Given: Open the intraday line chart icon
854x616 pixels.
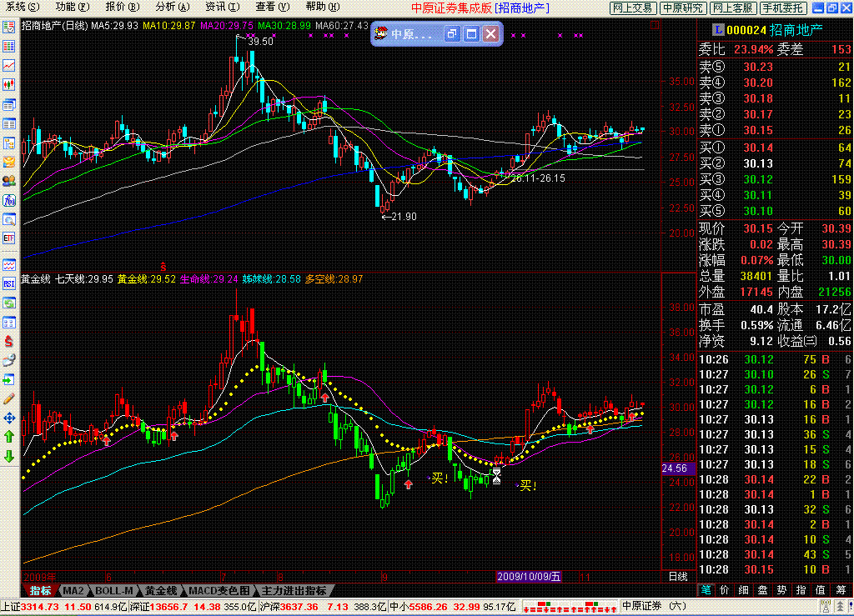Looking at the screenshot, I should point(8,65).
